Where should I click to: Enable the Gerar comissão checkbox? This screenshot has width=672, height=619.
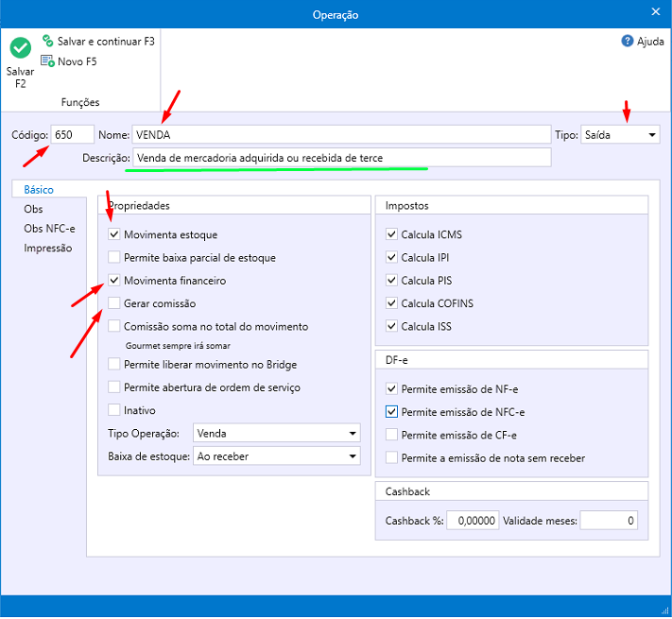point(114,303)
